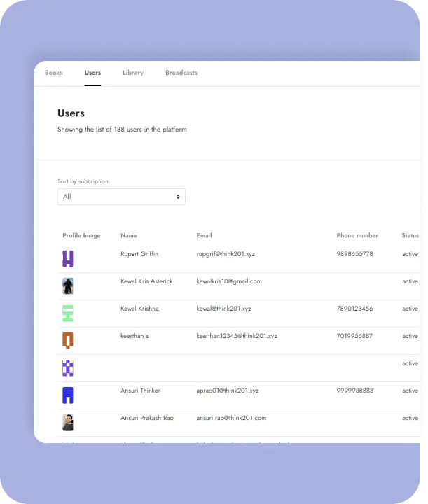Click phone number 9999988888
Image resolution: width=428 pixels, height=504 pixels.
(355, 391)
